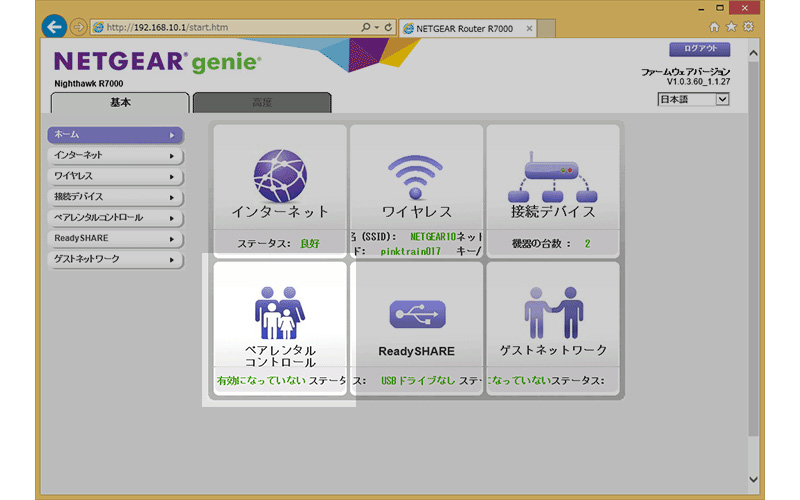Viewport: 800px width, 500px height.
Task: Open the 日本語 language dropdown
Action: point(693,99)
